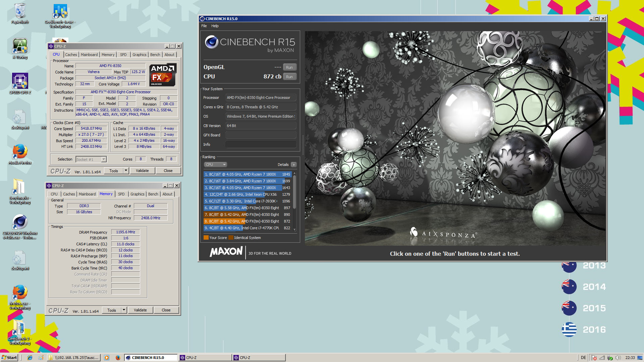Open Action Center flag in system tray

click(594, 358)
